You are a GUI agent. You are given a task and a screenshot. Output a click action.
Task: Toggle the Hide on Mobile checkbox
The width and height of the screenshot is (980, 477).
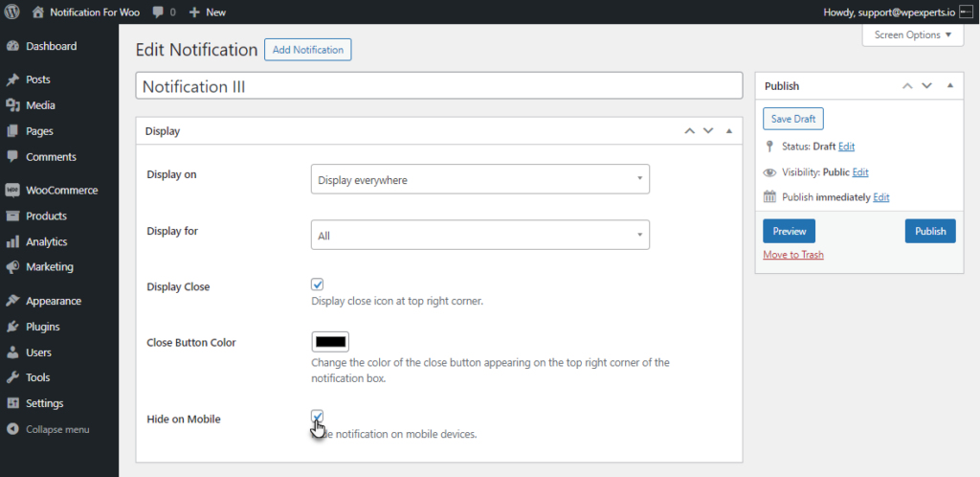[x=318, y=417]
